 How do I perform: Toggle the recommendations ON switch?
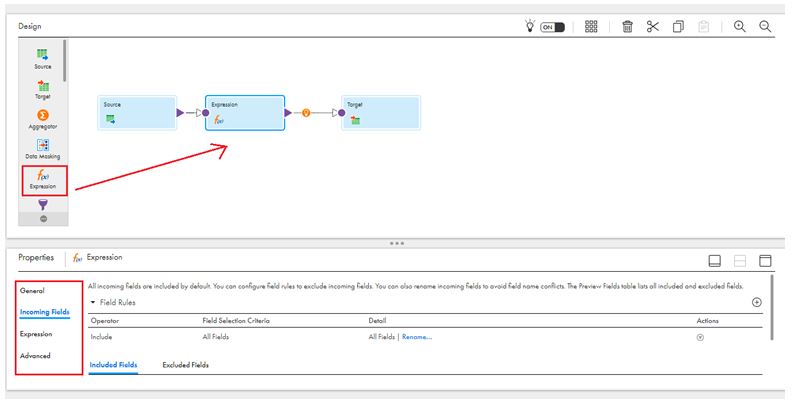click(553, 27)
